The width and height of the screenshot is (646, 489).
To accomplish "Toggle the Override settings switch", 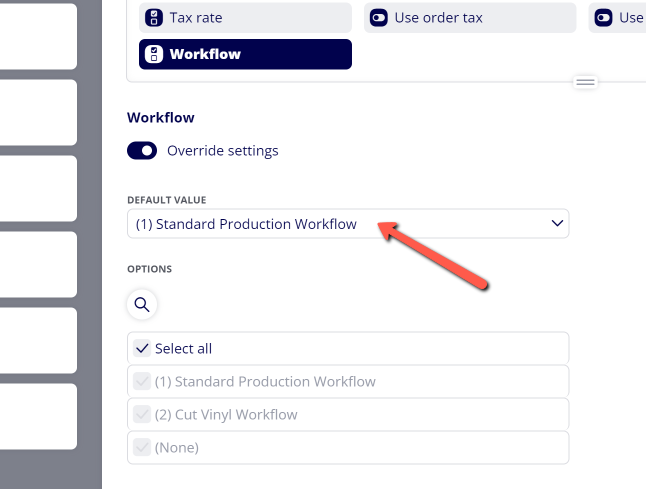I will pyautogui.click(x=142, y=150).
